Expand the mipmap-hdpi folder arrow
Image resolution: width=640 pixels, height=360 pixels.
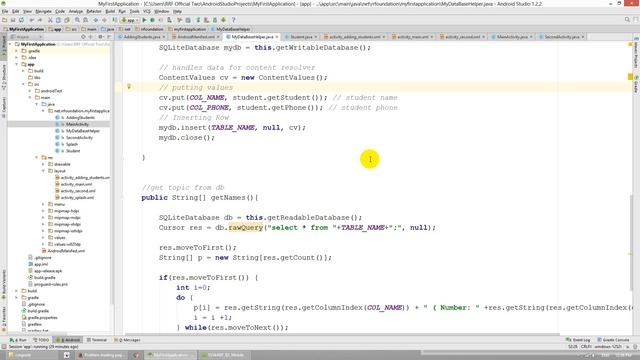(43, 211)
